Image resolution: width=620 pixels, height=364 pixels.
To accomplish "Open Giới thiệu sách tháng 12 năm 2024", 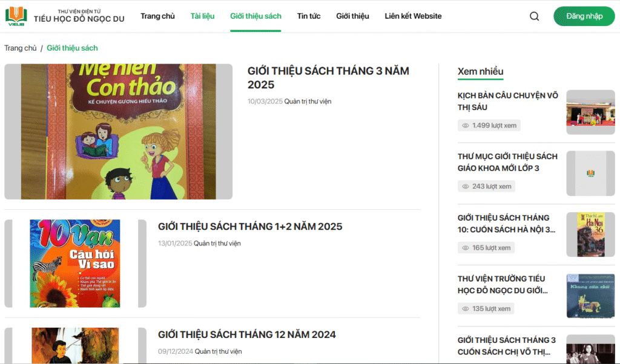I will tap(247, 335).
